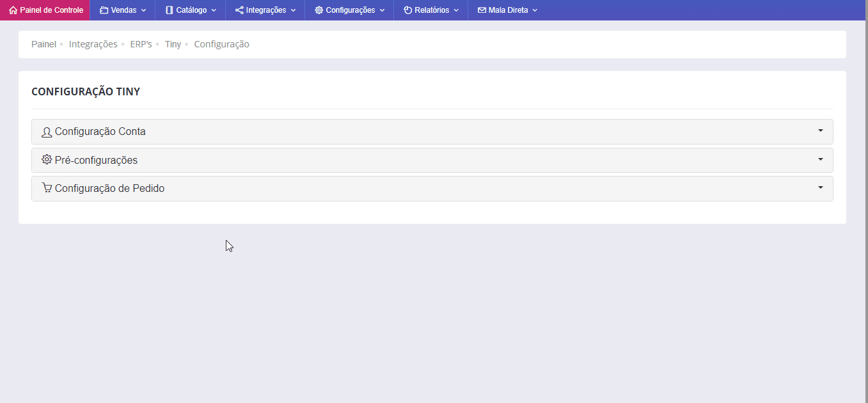Go to Integrações breadcrumb link
This screenshot has width=868, height=403.
point(93,44)
